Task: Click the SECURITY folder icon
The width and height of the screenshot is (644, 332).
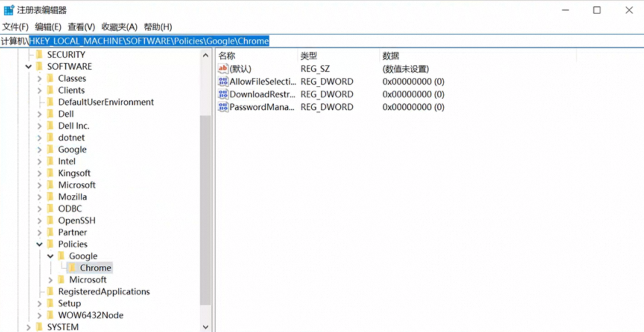Action: coord(40,54)
